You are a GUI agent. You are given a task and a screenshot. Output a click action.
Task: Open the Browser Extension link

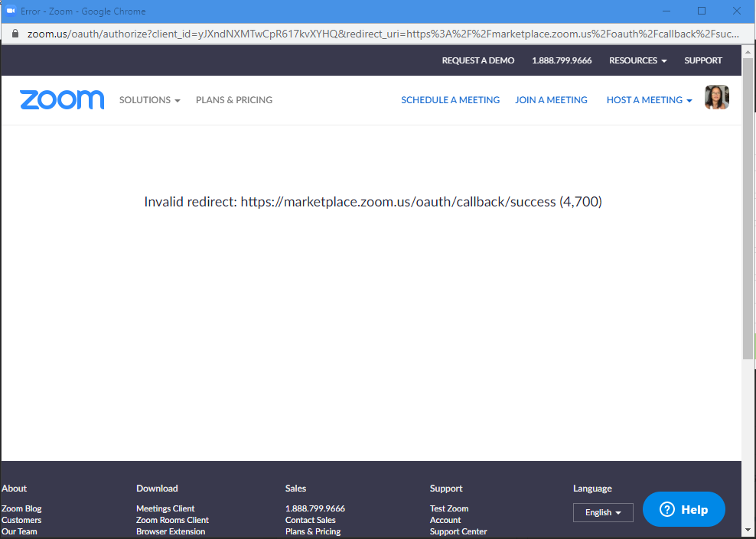click(x=171, y=531)
